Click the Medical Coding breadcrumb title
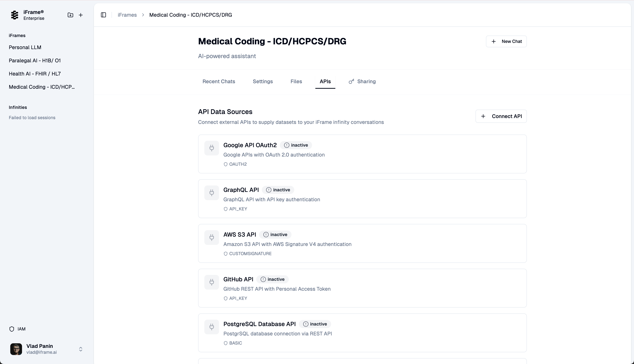Viewport: 634px width, 364px height. (x=191, y=15)
